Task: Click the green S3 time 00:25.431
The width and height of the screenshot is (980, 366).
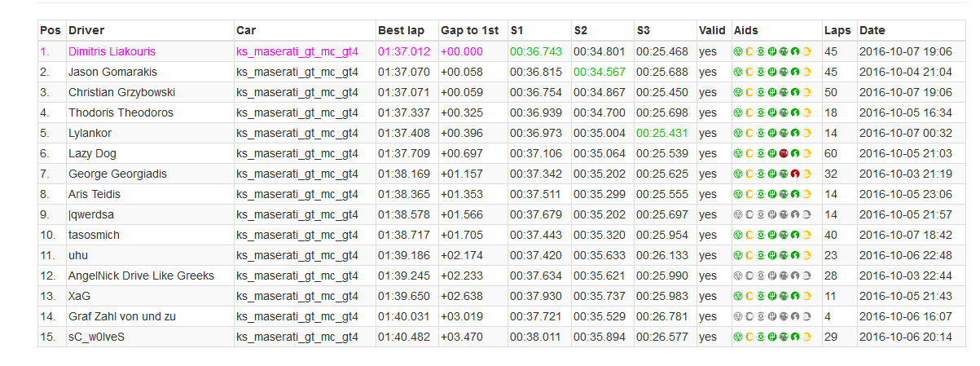Action: (x=662, y=133)
